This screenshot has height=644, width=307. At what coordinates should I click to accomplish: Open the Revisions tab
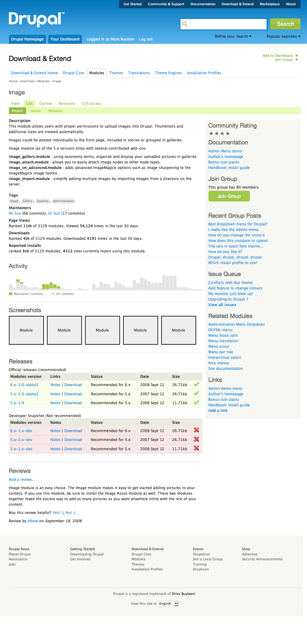(67, 104)
